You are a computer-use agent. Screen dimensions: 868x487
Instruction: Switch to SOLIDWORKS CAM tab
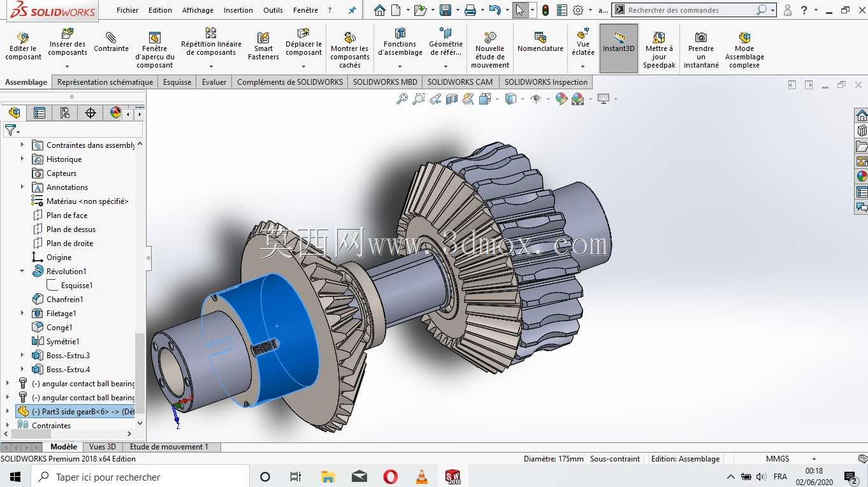460,82
